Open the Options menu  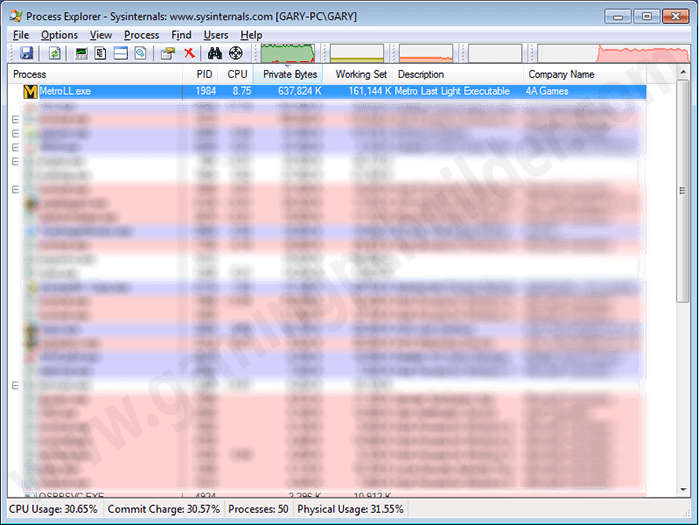(x=59, y=35)
